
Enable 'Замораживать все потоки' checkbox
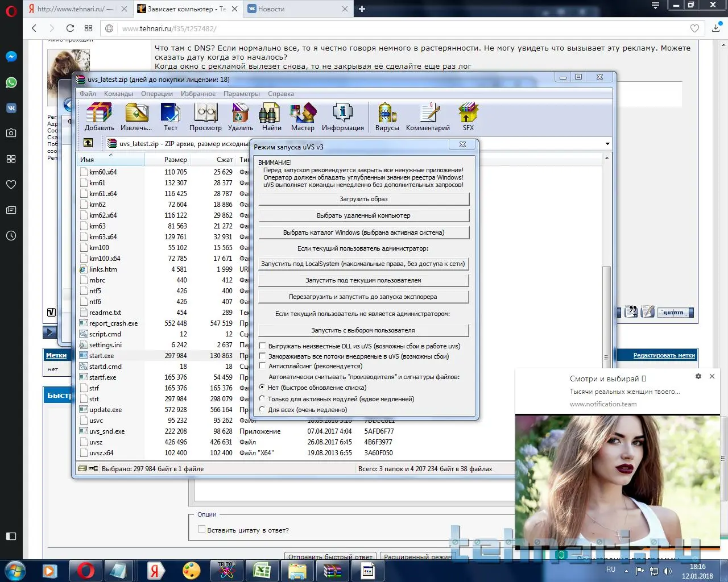pyautogui.click(x=262, y=356)
